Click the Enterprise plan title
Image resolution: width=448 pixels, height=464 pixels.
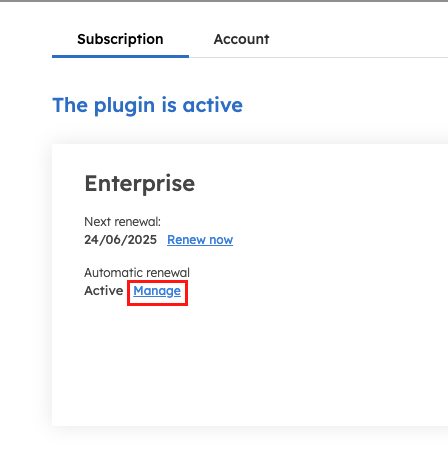(x=140, y=184)
